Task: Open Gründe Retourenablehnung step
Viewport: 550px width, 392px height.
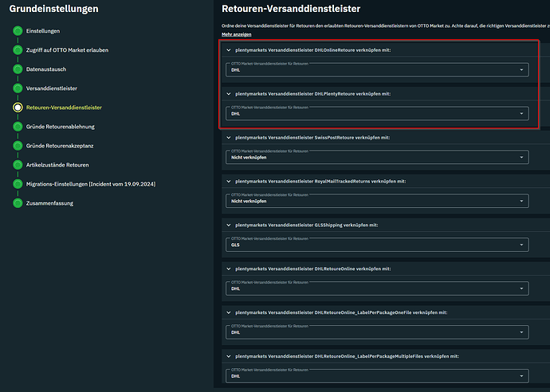Action: point(61,127)
